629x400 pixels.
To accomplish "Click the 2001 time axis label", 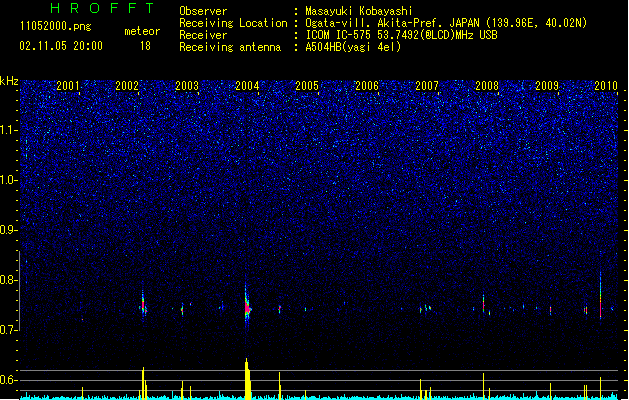I will pos(67,86).
